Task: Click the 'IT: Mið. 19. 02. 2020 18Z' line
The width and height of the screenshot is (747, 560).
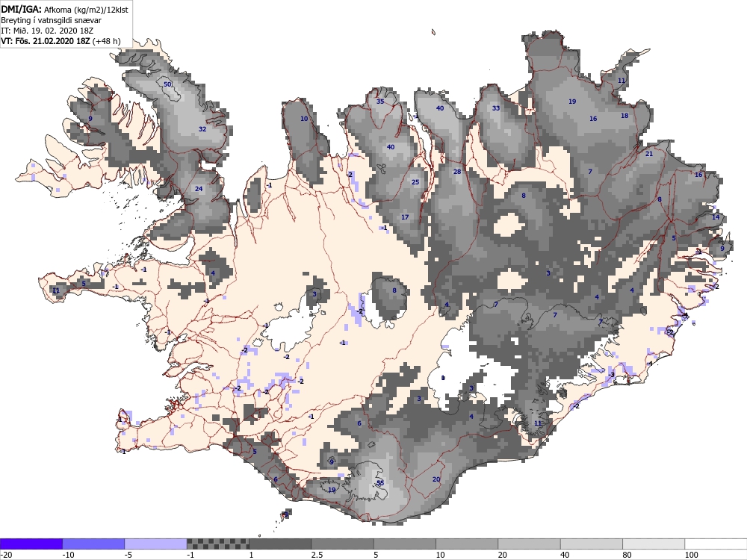Action: 47,31
